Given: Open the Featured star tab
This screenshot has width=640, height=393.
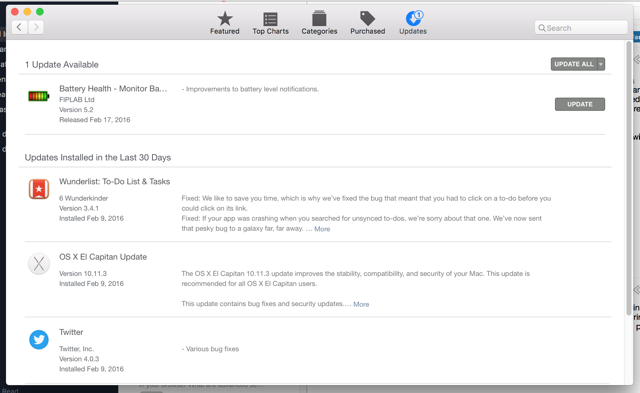Looking at the screenshot, I should click(224, 23).
